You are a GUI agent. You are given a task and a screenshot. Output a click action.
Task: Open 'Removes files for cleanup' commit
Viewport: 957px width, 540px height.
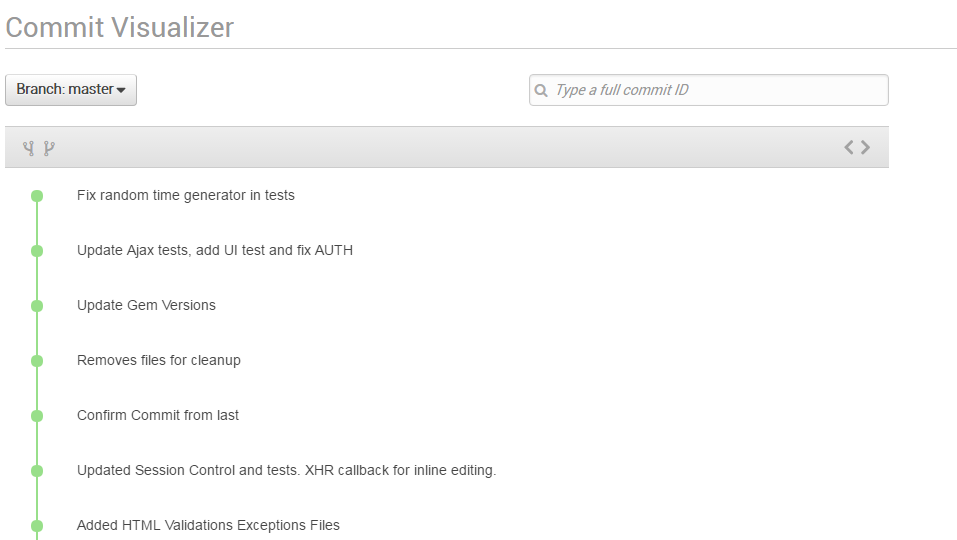click(159, 360)
